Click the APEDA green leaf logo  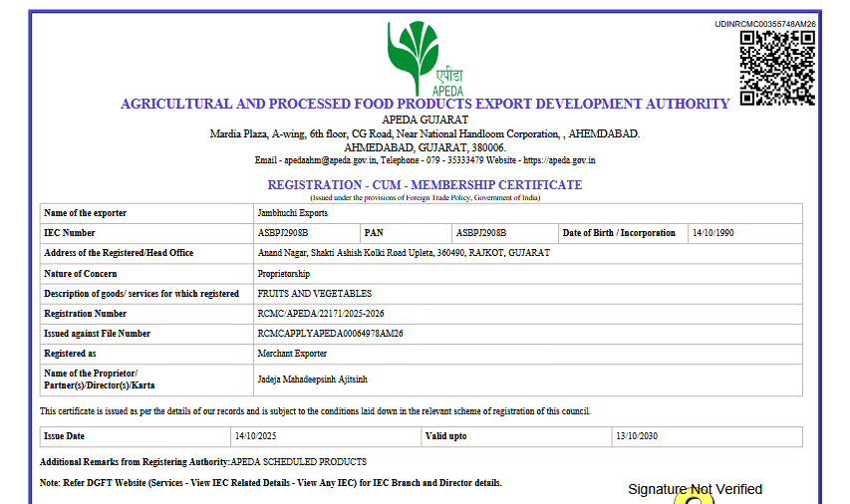[425, 56]
